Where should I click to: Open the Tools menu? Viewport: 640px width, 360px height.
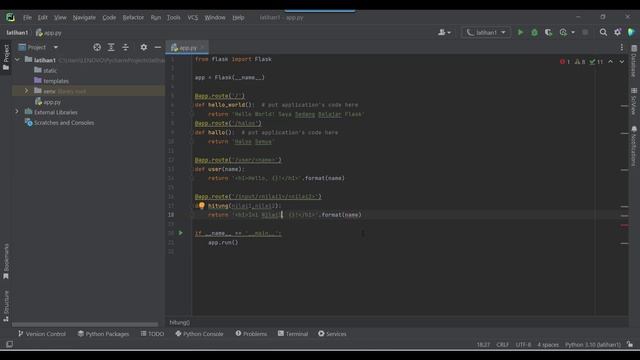tap(173, 18)
